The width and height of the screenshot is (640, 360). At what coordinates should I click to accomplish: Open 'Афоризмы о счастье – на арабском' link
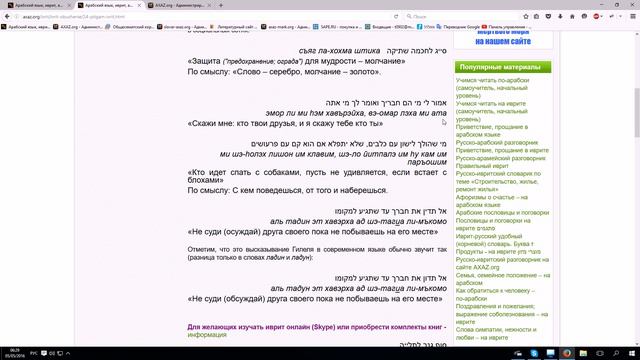pyautogui.click(x=491, y=201)
